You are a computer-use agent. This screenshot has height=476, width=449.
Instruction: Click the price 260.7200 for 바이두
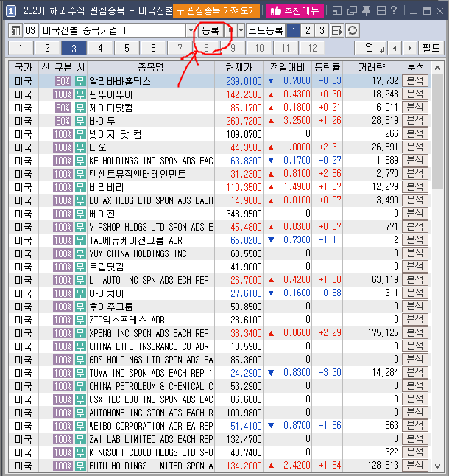(x=244, y=121)
